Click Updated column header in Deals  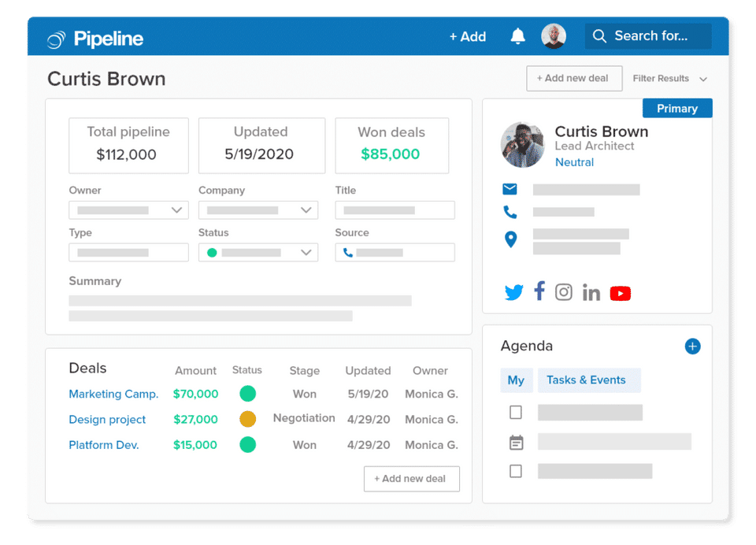pyautogui.click(x=368, y=371)
